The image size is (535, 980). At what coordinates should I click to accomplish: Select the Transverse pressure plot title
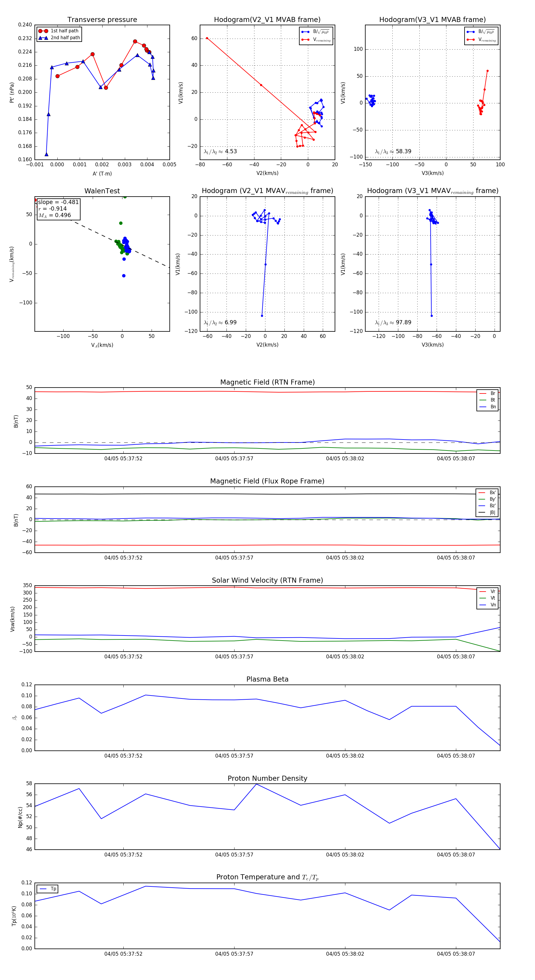click(x=102, y=20)
